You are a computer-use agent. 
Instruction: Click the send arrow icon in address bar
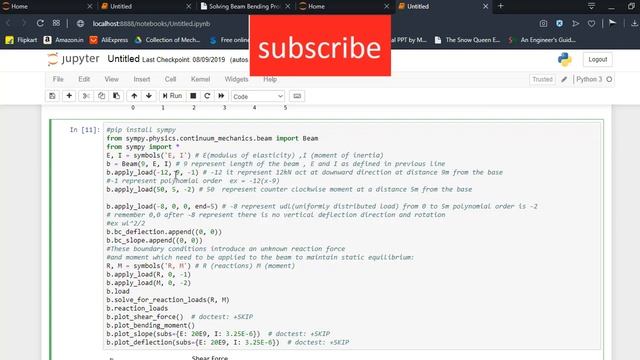(576, 24)
